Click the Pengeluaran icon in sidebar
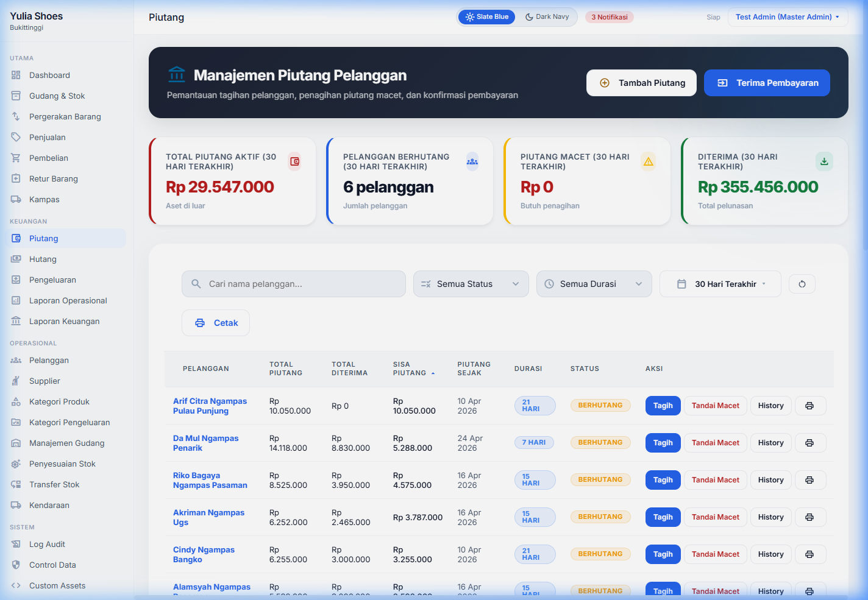 (16, 280)
